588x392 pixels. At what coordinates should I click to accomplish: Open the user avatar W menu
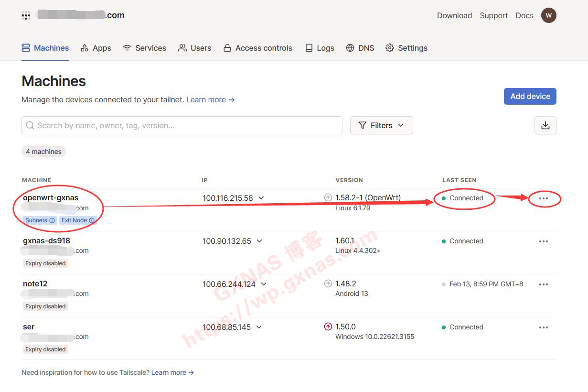pos(548,15)
